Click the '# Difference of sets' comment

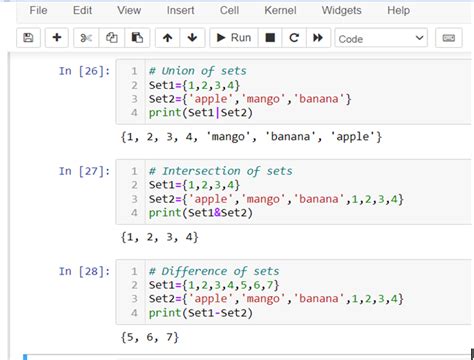pos(214,271)
